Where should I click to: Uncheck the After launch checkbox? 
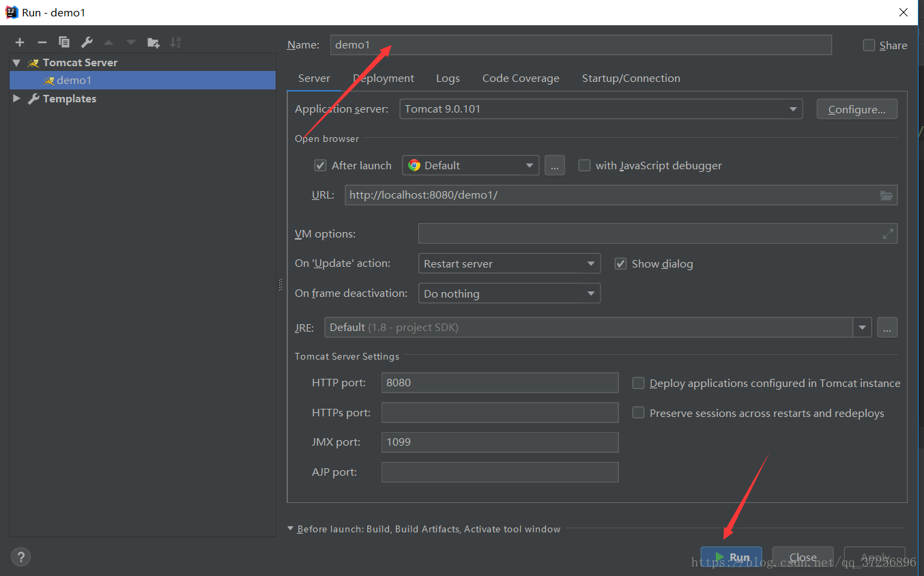click(x=320, y=165)
